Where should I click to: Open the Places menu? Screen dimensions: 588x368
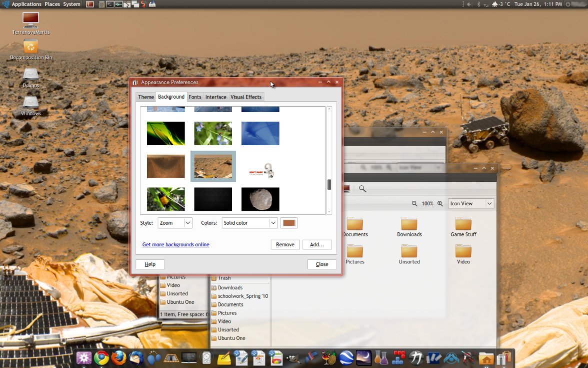click(52, 4)
